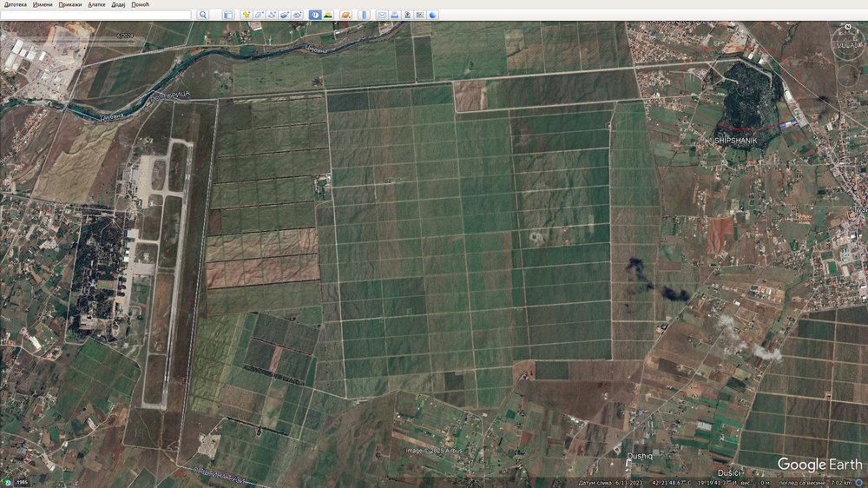Toggle sunlight across landscape icon
Image resolution: width=868 pixels, height=488 pixels.
coord(328,15)
